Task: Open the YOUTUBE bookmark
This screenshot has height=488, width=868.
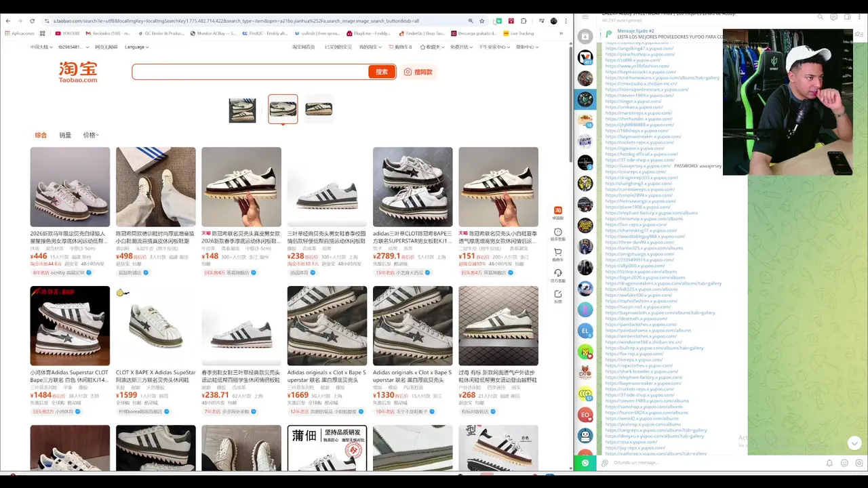Action: pyautogui.click(x=66, y=33)
